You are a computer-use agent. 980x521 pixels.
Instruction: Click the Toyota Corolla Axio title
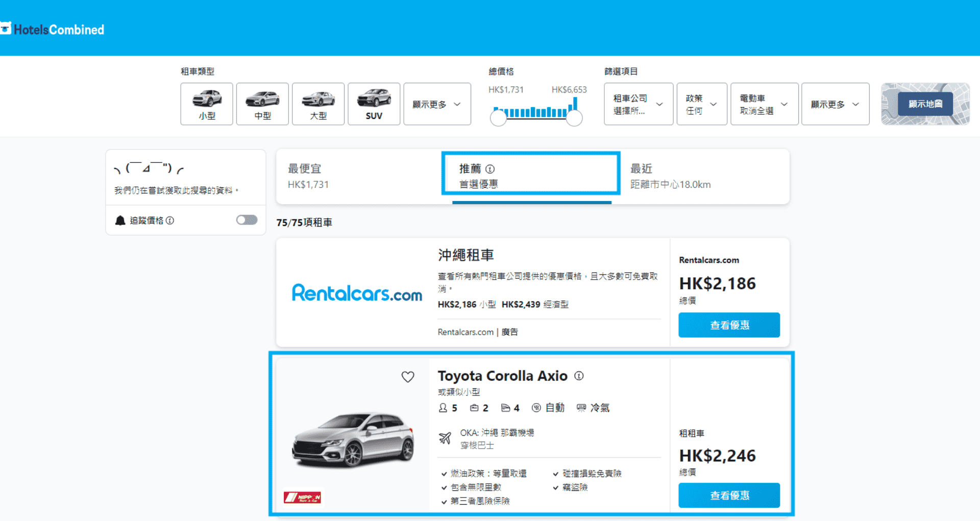pos(502,376)
